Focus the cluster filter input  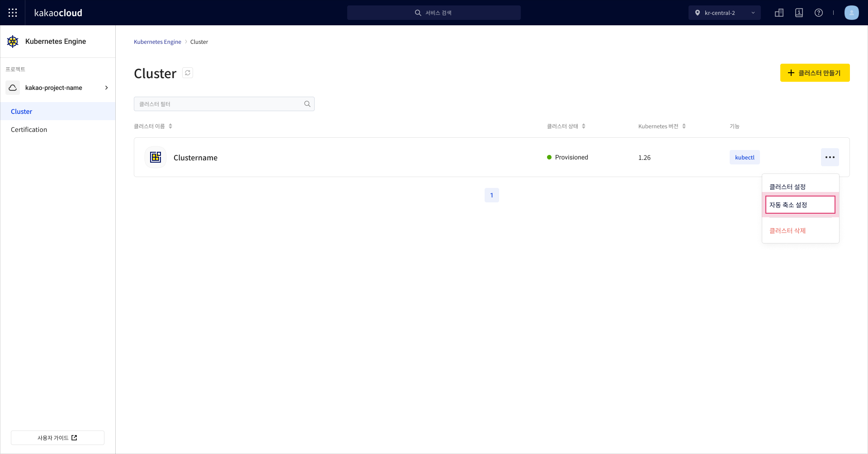[x=224, y=104]
